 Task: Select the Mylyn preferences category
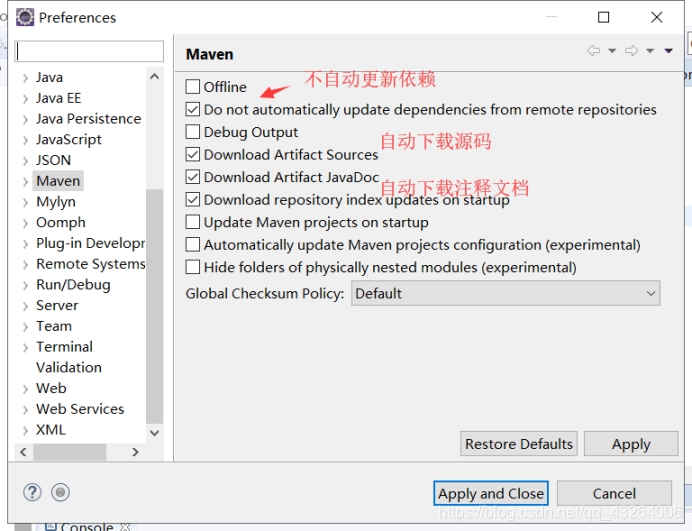click(x=56, y=202)
